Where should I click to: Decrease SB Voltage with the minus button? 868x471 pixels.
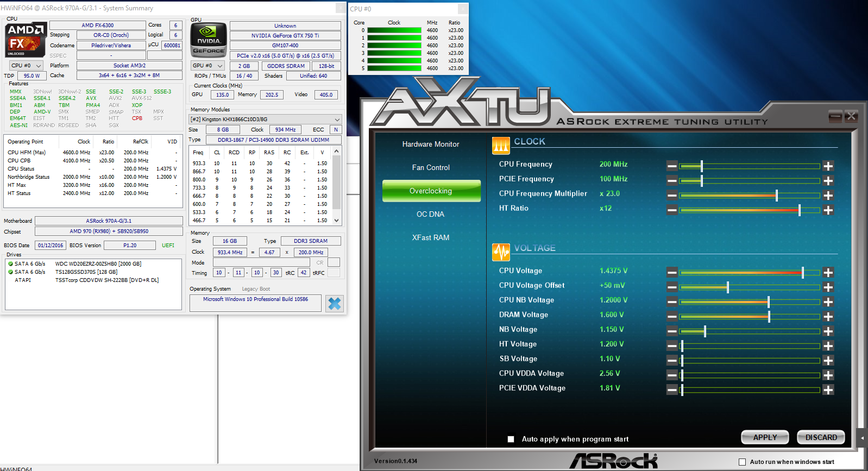(672, 360)
